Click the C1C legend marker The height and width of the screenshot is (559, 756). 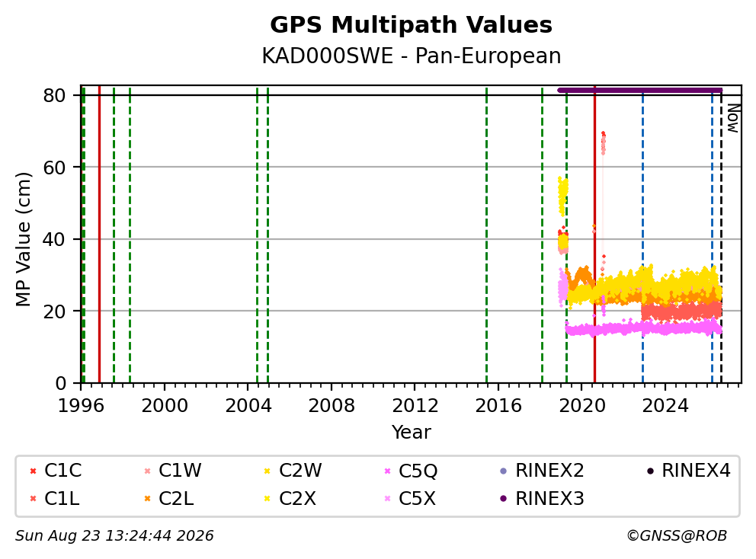[34, 471]
